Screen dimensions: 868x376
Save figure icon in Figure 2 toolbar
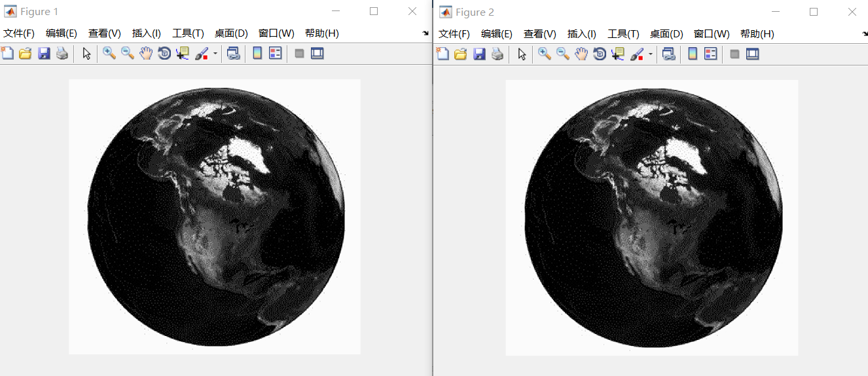[479, 54]
